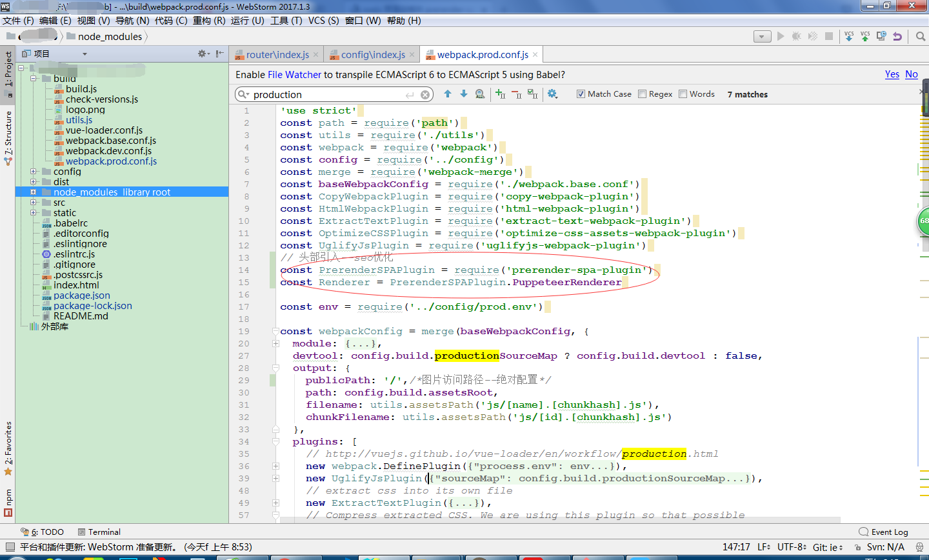Toggle the Match Case checkbox
The height and width of the screenshot is (560, 929).
click(581, 94)
